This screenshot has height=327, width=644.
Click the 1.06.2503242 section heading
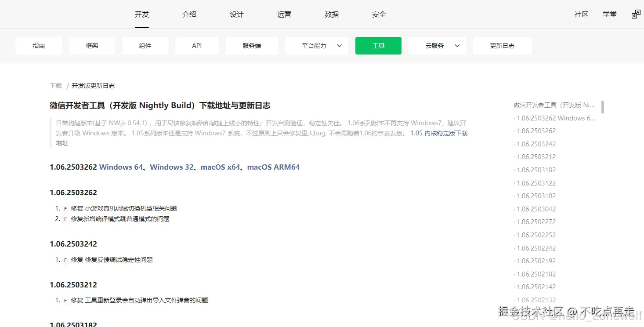coord(73,244)
